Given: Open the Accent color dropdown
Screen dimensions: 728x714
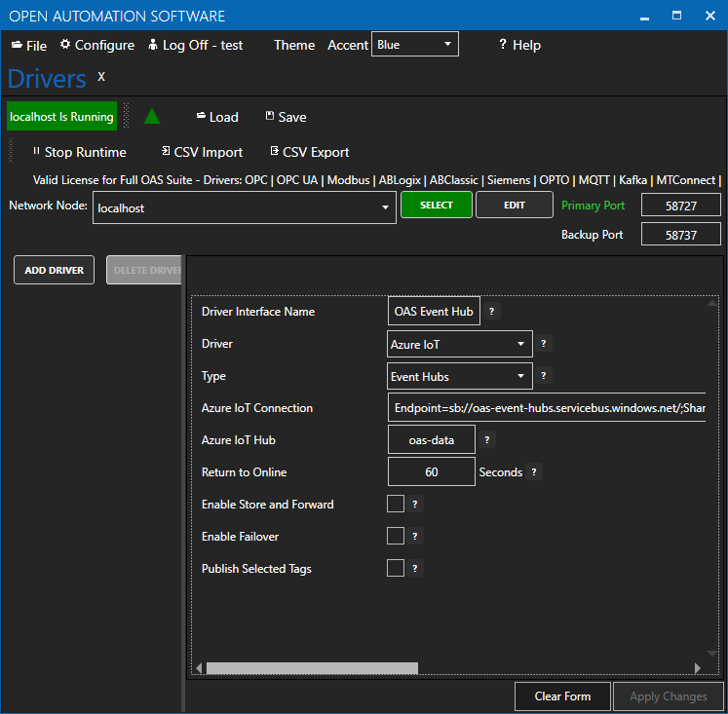Looking at the screenshot, I should 414,45.
